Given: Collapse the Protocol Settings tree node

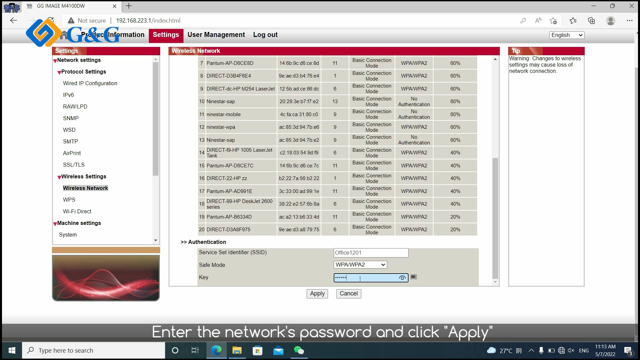Looking at the screenshot, I should [59, 72].
